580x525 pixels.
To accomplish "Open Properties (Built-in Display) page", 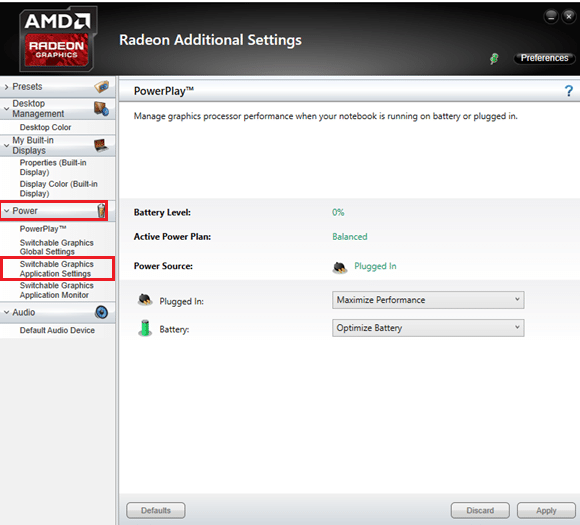I will pyautogui.click(x=53, y=167).
